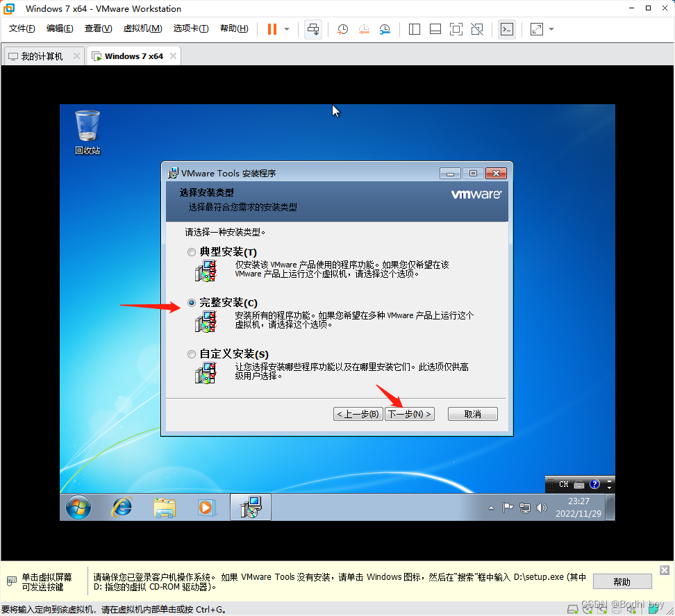Open the 虚拟机(M) menu
Image resolution: width=675 pixels, height=616 pixels.
142,28
